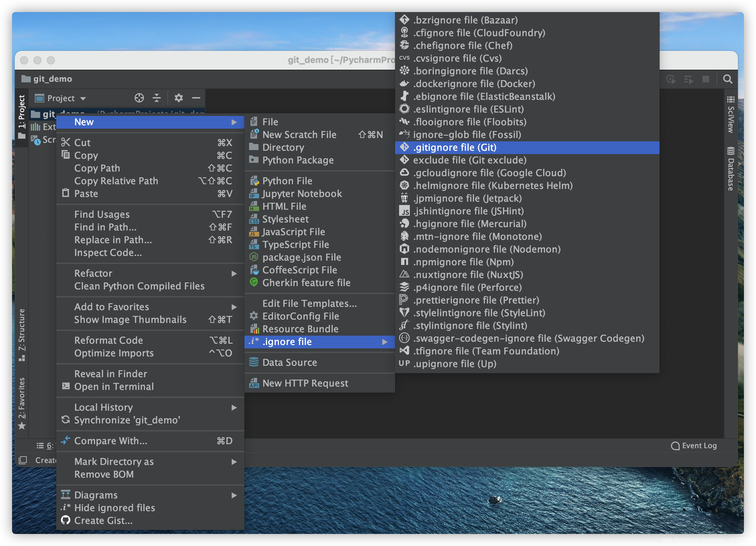The height and width of the screenshot is (546, 756).
Task: Click the collapse all icon in Project panel
Action: pos(157,98)
